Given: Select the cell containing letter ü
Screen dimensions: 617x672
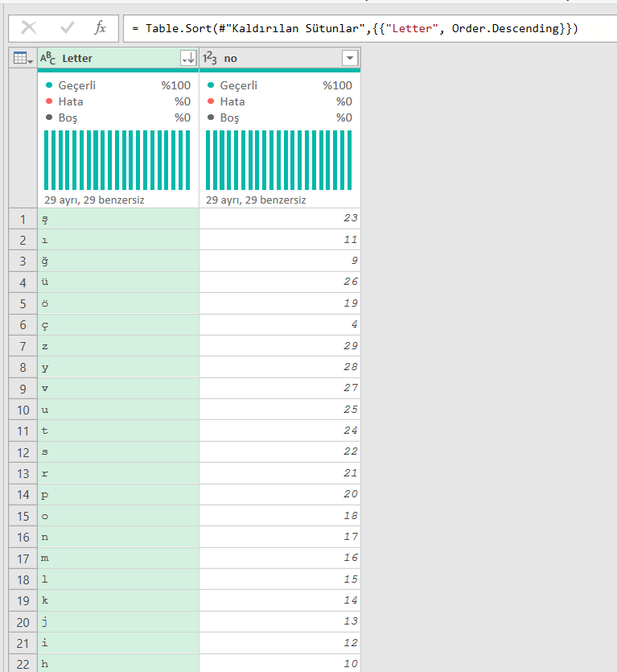Looking at the screenshot, I should coord(118,282).
